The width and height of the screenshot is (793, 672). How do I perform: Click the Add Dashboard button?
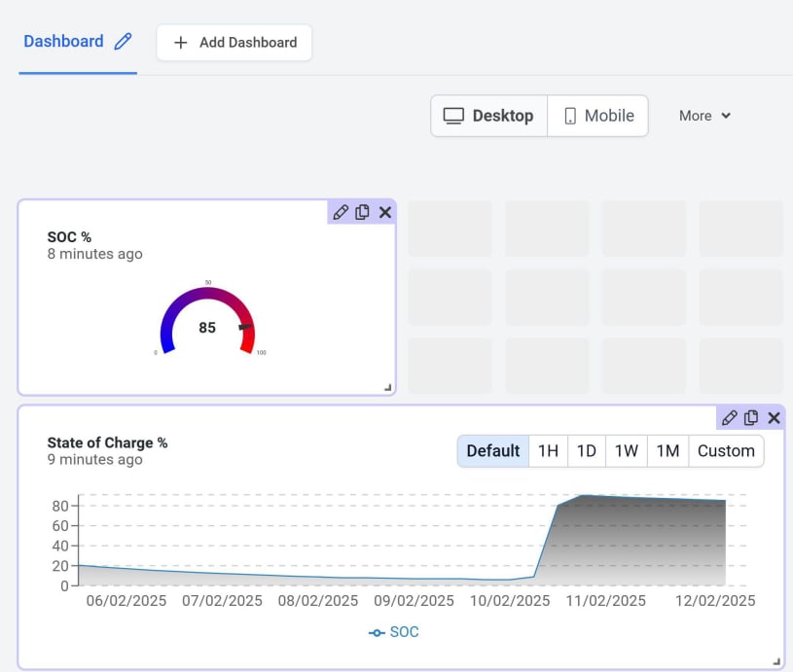(234, 43)
